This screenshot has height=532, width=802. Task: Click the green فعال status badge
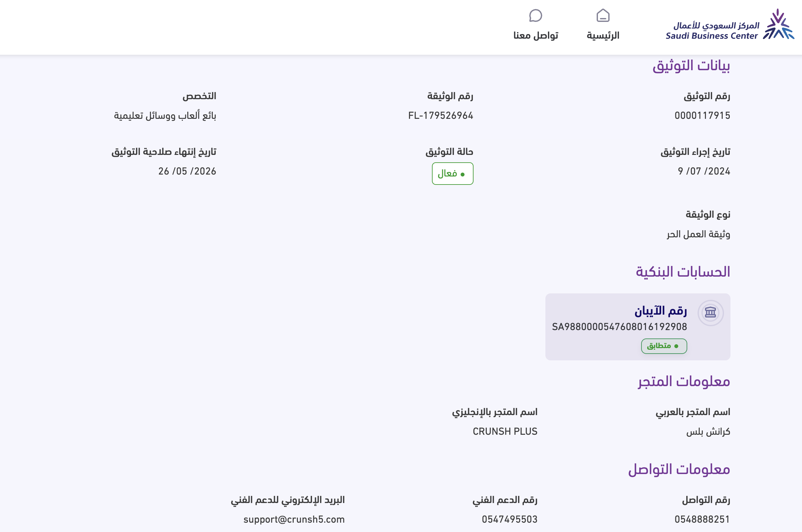pos(452,174)
